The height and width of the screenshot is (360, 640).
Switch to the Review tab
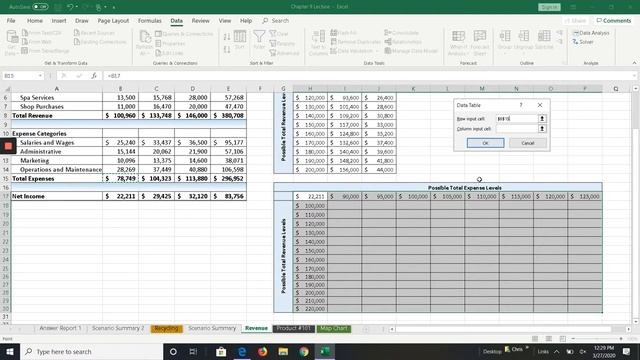pyautogui.click(x=200, y=20)
